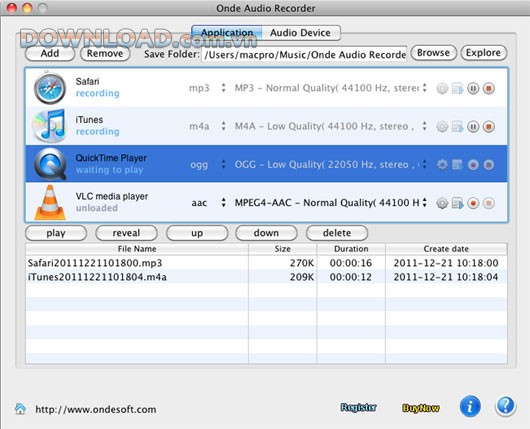Sort by Duration column header
Viewport: 530px width, 429px height.
[x=351, y=249]
